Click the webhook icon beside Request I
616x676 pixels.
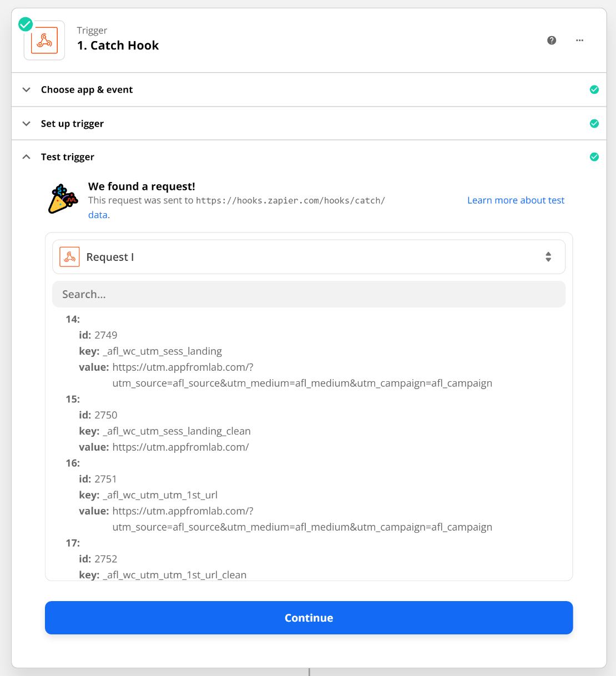point(69,256)
